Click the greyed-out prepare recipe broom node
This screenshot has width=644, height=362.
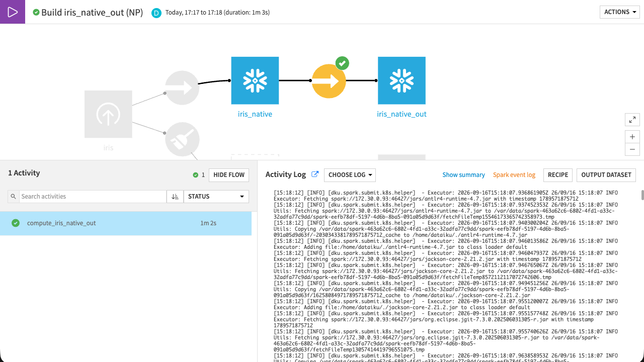coord(183,139)
